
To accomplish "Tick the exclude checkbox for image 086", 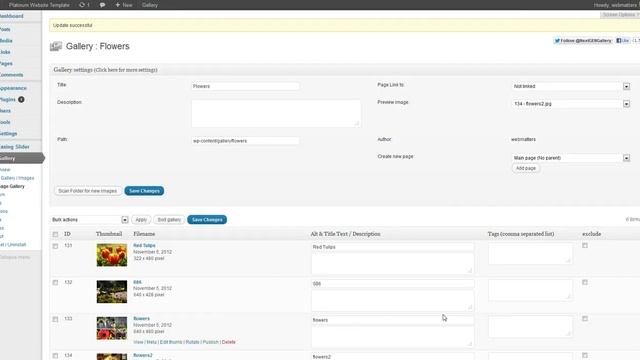I will pyautogui.click(x=585, y=282).
